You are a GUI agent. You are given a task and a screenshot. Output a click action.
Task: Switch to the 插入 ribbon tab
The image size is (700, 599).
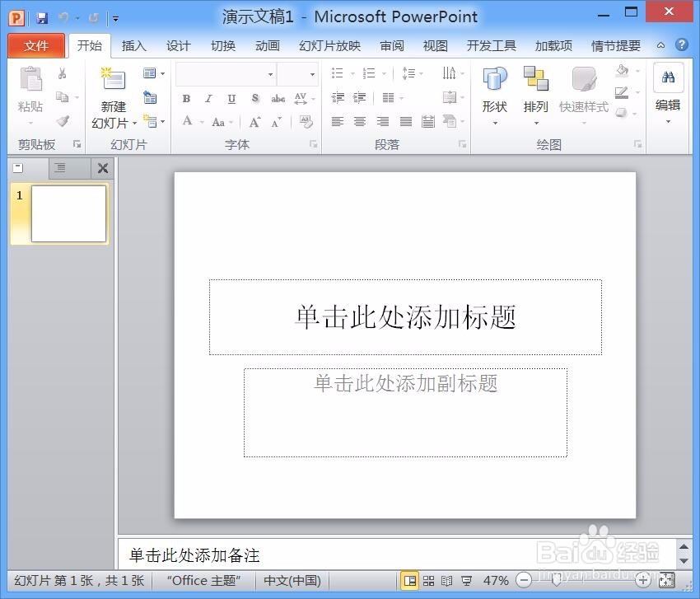133,46
